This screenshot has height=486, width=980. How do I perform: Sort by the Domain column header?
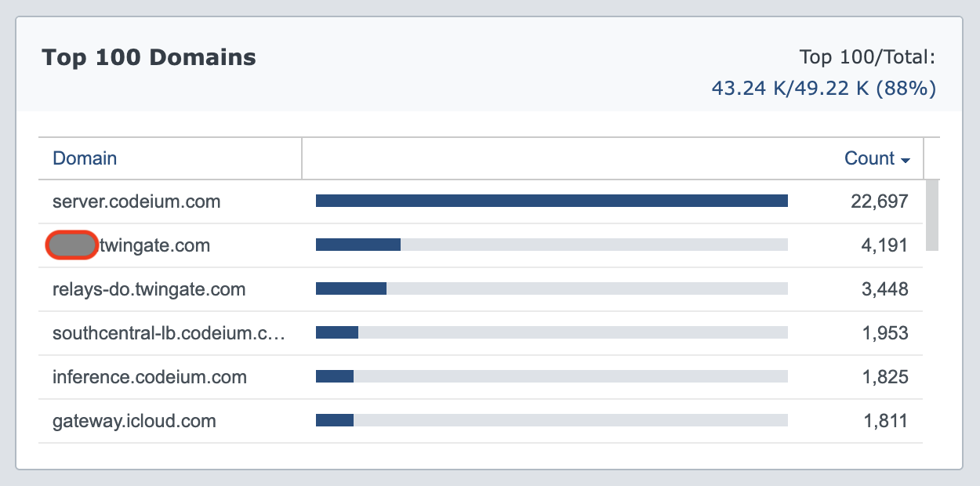[x=85, y=158]
